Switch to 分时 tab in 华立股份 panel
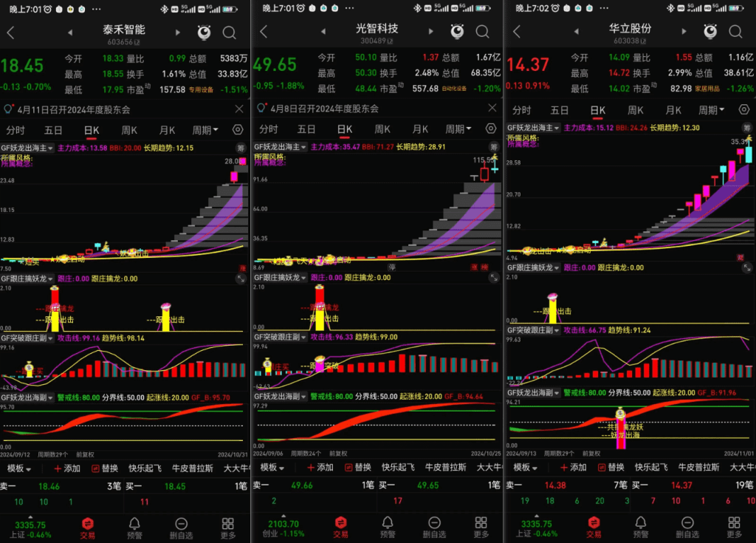756x543 pixels. (x=522, y=110)
